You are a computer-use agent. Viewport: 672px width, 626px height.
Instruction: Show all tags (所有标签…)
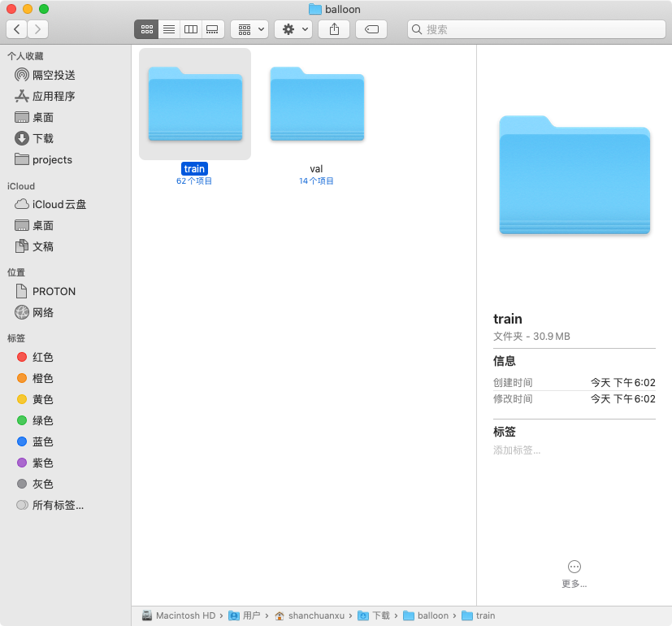pos(57,505)
